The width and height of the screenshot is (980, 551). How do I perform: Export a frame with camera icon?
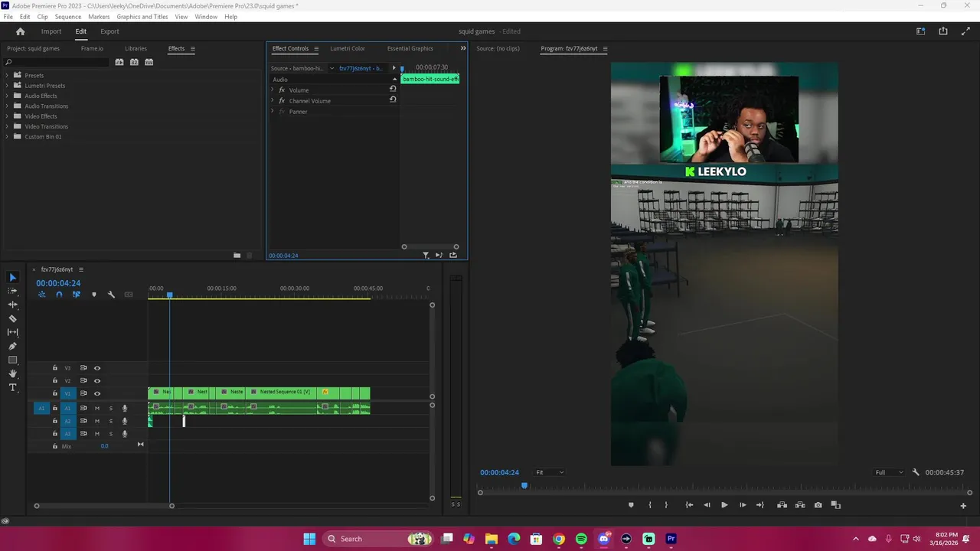click(x=818, y=505)
